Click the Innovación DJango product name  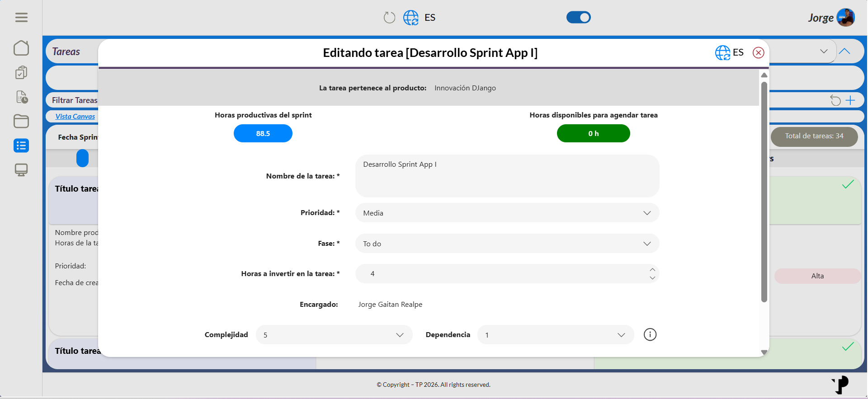click(465, 88)
